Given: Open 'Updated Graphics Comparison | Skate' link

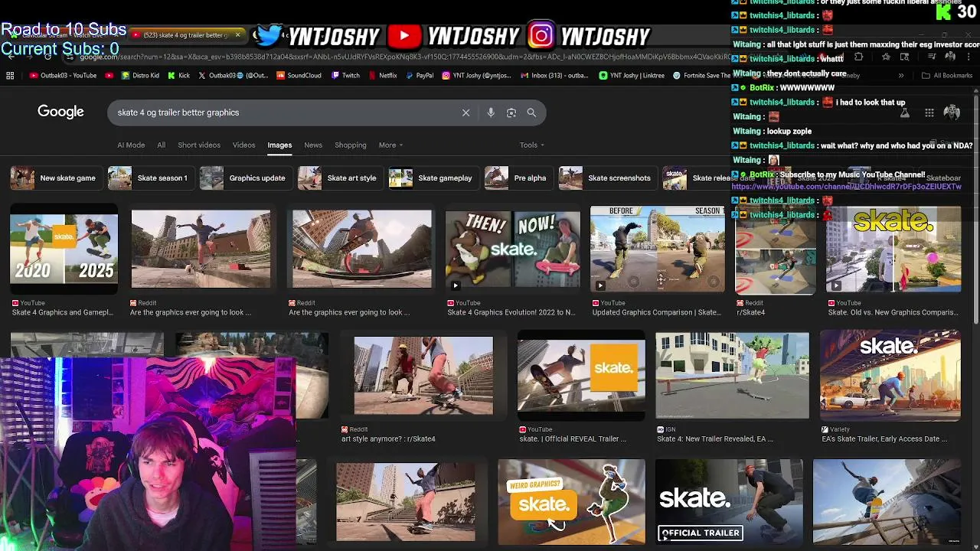Looking at the screenshot, I should [x=656, y=312].
